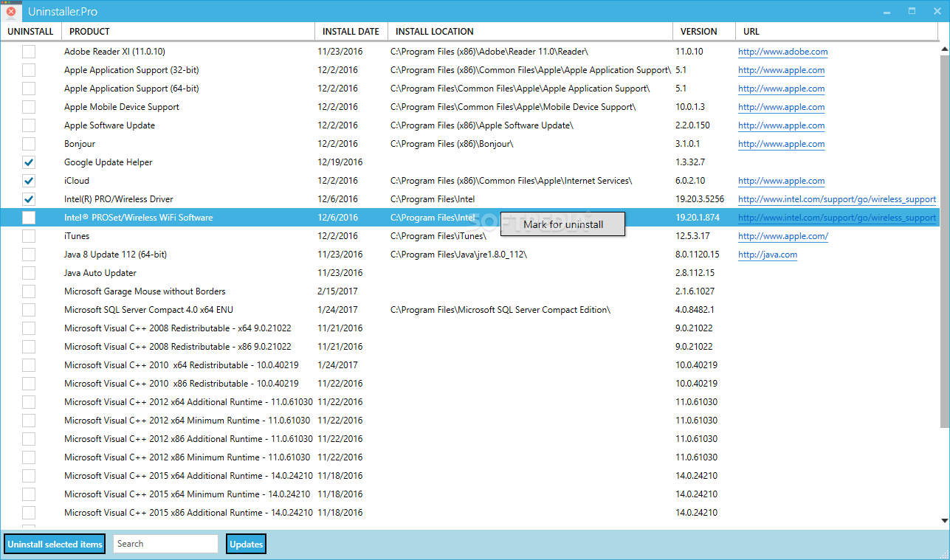
Task: Select Microsoft Visual C++ 2010 x86 Redistributable row
Action: [469, 384]
